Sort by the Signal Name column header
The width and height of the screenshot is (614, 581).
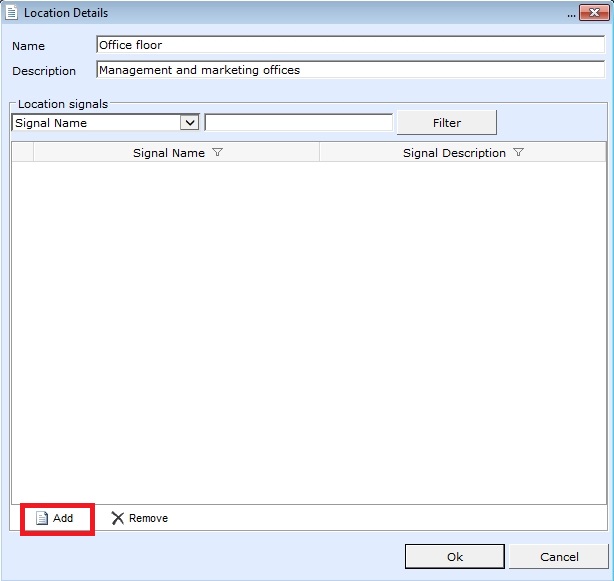(168, 153)
